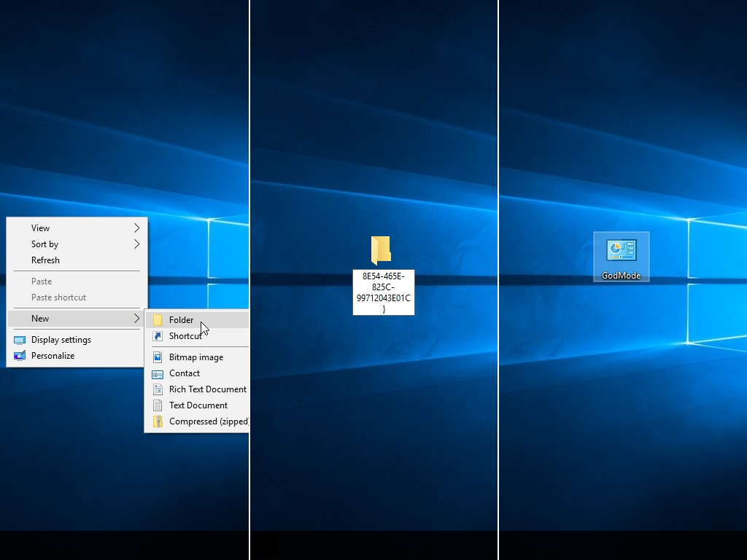Select Refresh from the context menu
Screen dimensions: 747x560
[x=45, y=260]
